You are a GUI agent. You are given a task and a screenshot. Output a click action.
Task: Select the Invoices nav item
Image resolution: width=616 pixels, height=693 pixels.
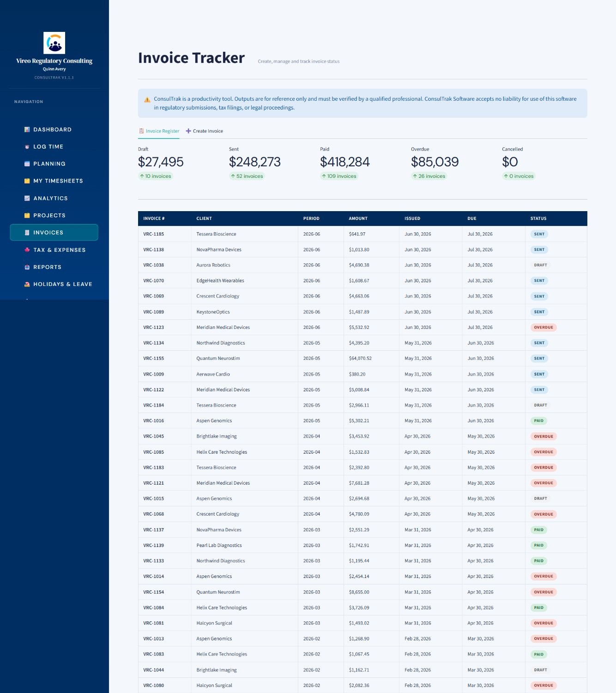point(54,232)
